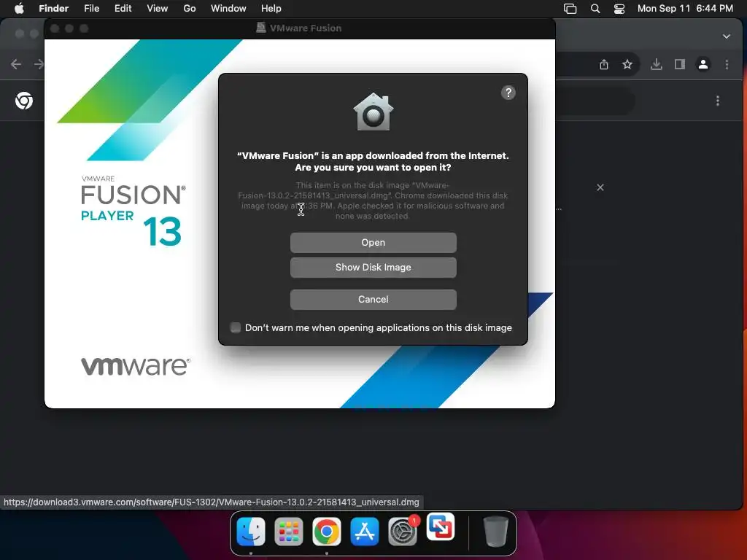Open Chrome three-dot menu in toolbar
747x560 pixels.
[x=727, y=64]
